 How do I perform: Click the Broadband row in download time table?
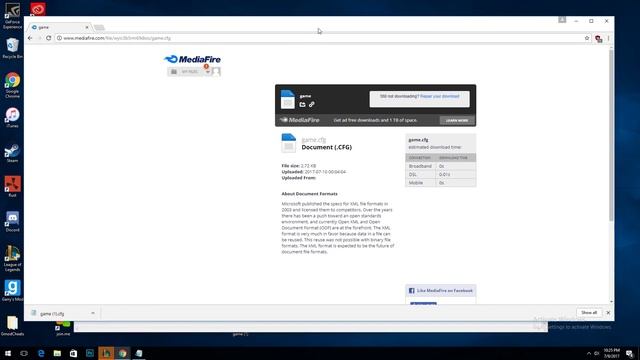coord(440,166)
